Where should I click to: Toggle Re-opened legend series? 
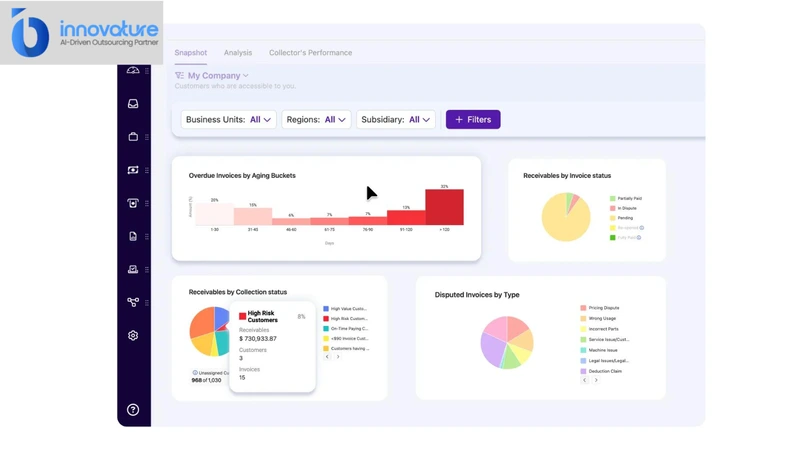[624, 228]
